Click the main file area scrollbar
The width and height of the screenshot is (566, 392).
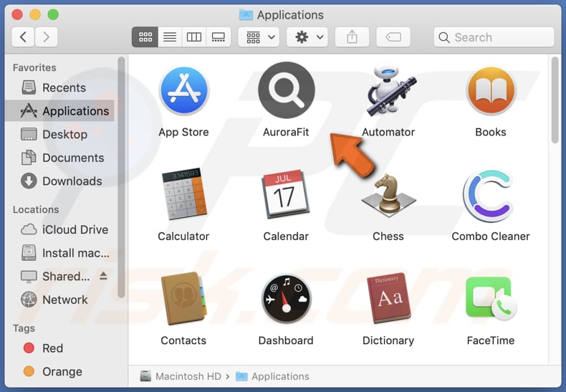(x=555, y=100)
